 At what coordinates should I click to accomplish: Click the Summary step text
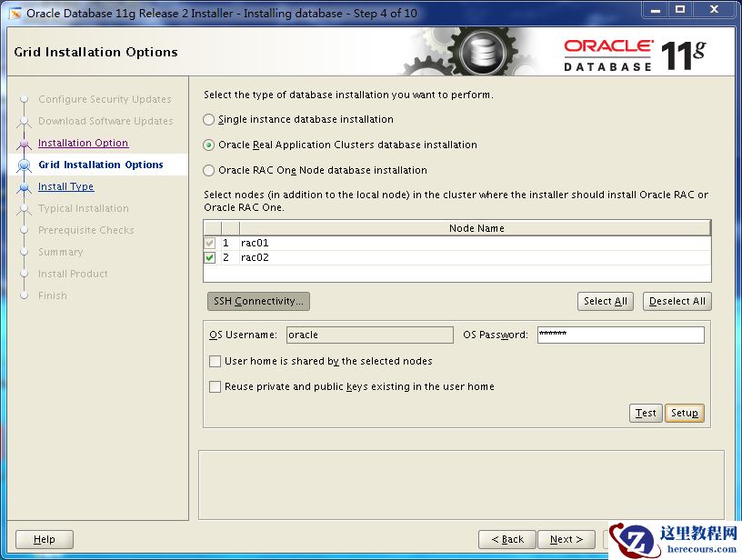coord(61,252)
